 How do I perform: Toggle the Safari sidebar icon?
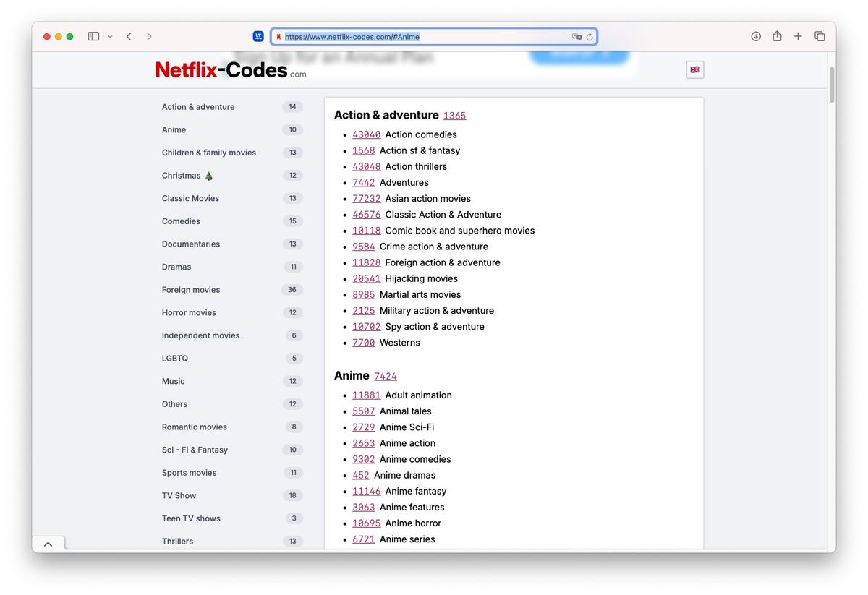tap(93, 35)
